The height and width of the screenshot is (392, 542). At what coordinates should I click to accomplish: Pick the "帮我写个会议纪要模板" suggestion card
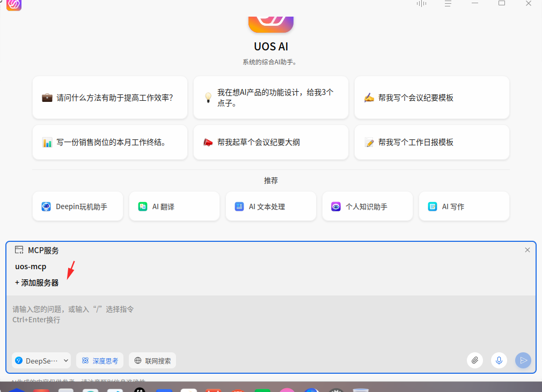tap(432, 98)
